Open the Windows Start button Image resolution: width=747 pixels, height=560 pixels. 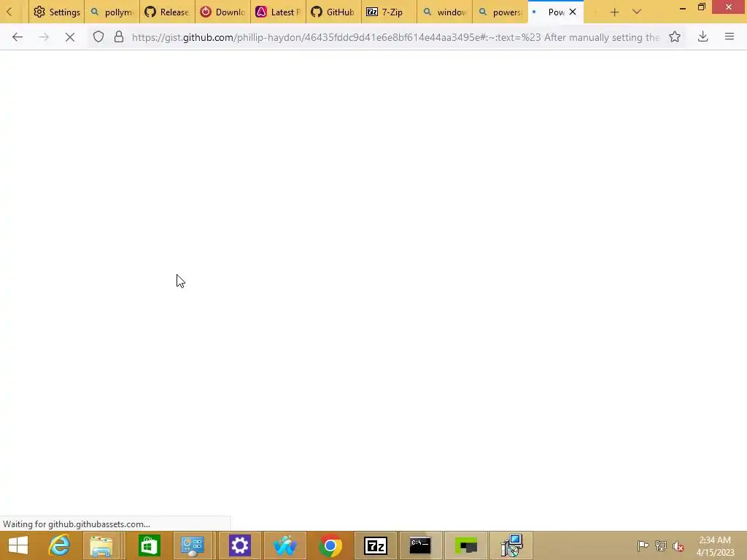(x=18, y=545)
